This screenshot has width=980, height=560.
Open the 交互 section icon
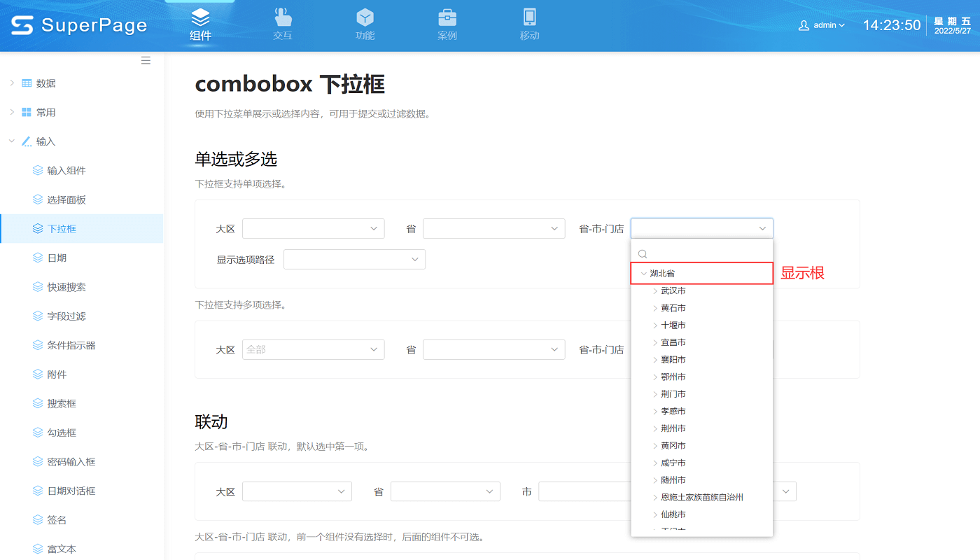[x=283, y=17]
